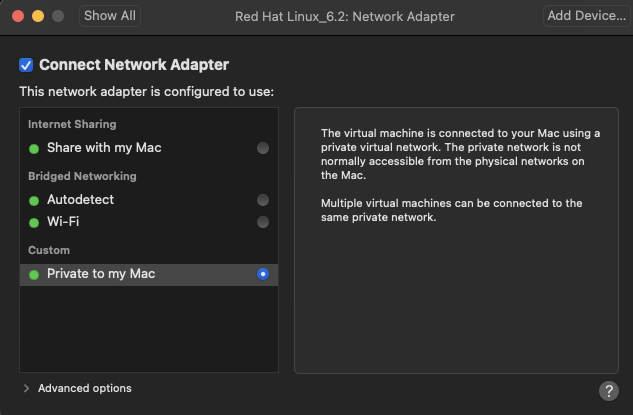
Task: Click the green status dot beside Share with my Mac
Action: 34,149
